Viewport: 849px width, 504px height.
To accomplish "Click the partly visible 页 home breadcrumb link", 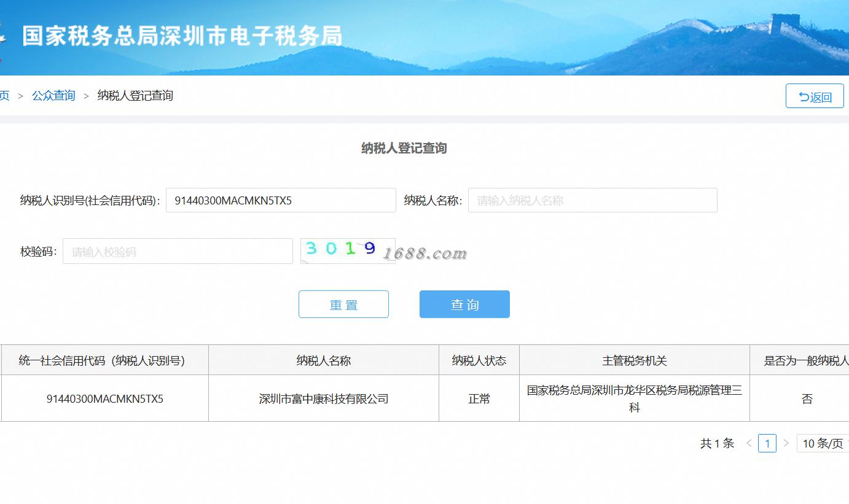I will pyautogui.click(x=4, y=96).
